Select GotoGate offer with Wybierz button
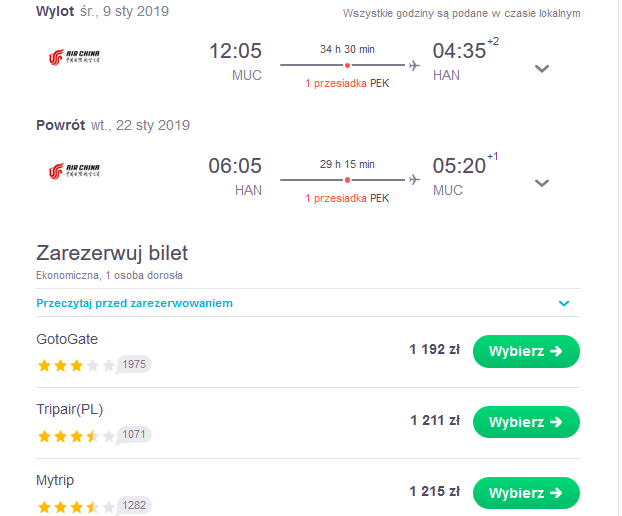 tap(526, 351)
